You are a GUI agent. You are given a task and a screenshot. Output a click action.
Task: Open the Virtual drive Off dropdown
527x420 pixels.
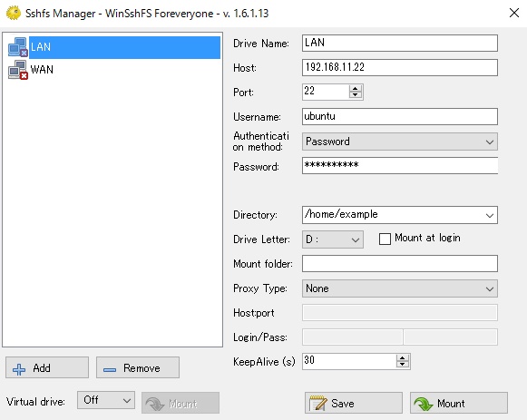pyautogui.click(x=106, y=400)
